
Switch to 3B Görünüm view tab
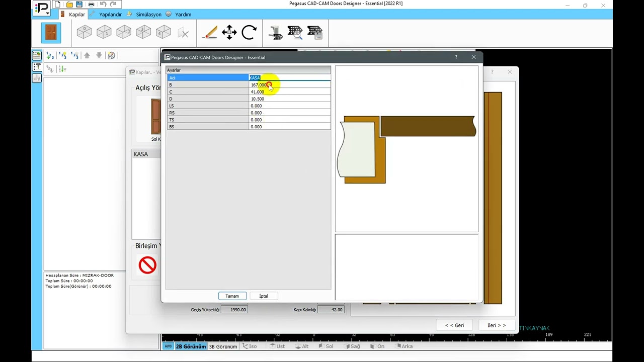(223, 346)
